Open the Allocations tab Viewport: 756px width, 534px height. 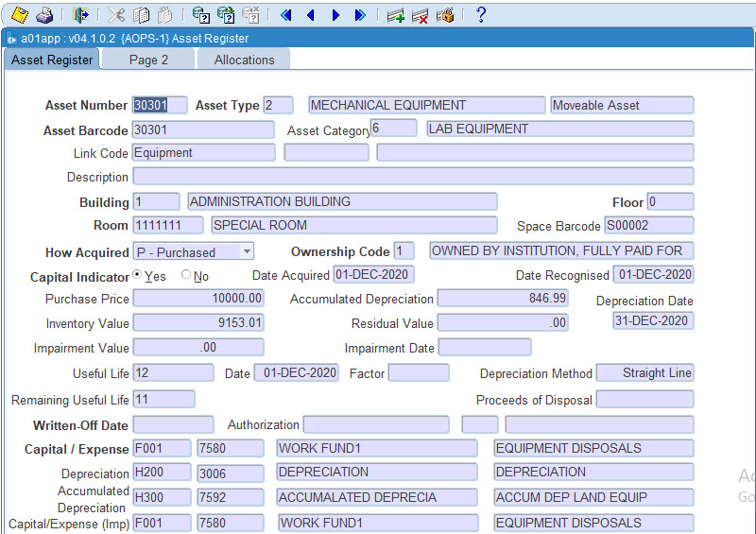pos(244,60)
